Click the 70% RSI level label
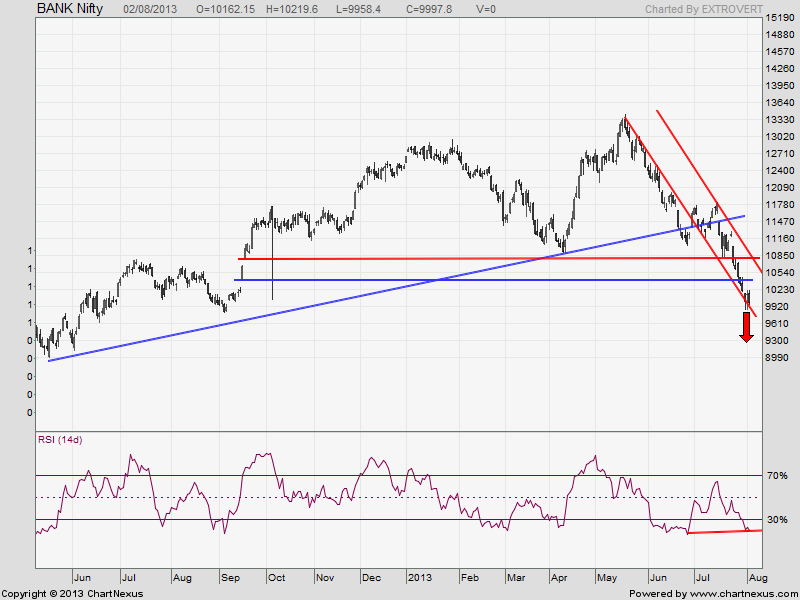 coord(778,476)
